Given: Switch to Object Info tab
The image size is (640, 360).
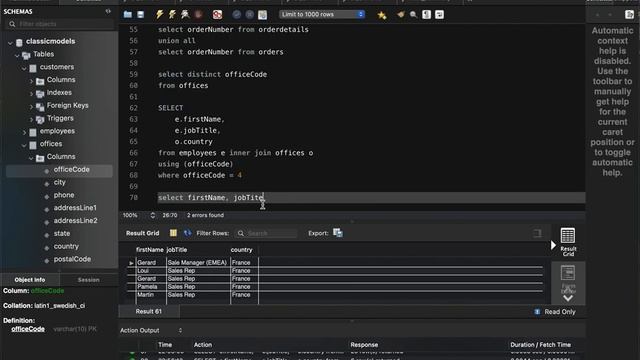Looking at the screenshot, I should click(30, 280).
